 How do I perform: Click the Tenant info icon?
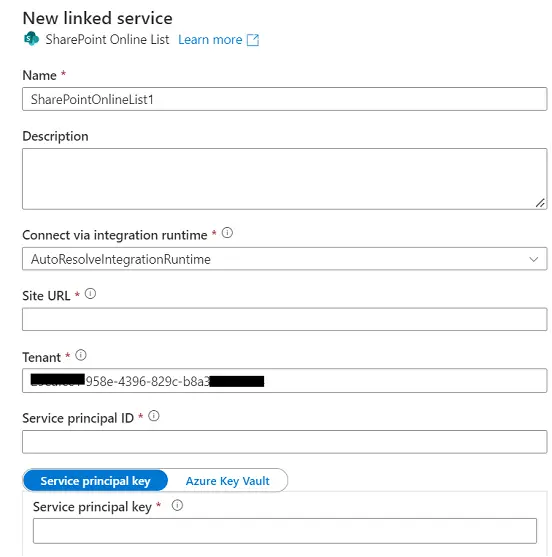[x=81, y=355]
